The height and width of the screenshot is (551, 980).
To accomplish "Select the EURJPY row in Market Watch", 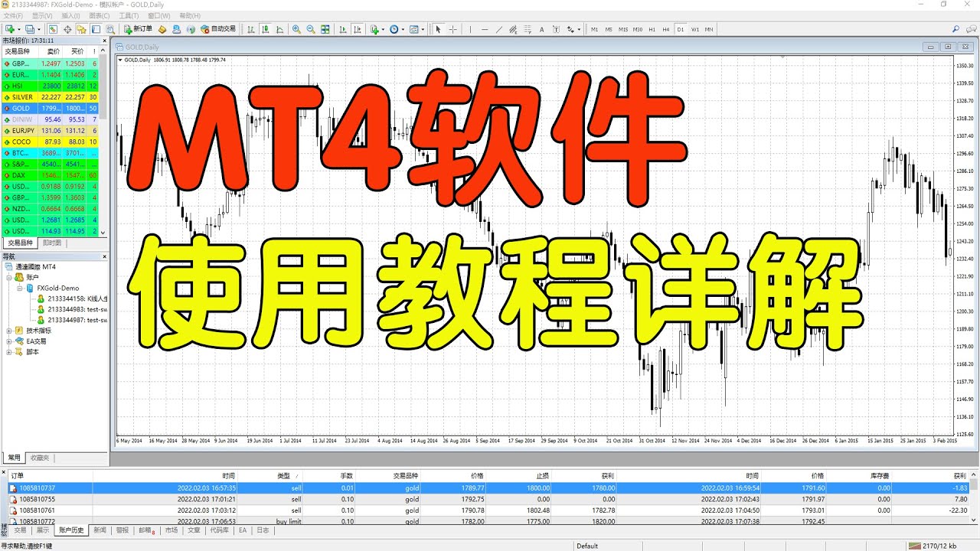I will click(x=51, y=131).
